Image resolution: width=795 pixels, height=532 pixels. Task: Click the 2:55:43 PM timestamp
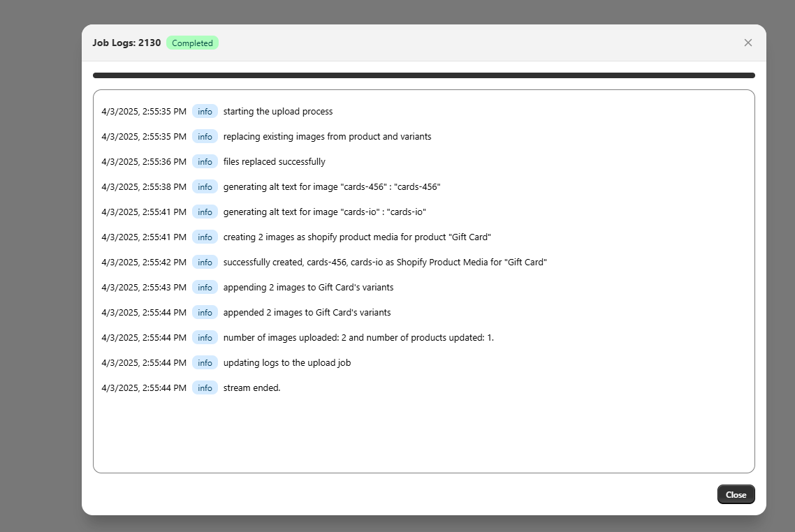[x=144, y=288]
